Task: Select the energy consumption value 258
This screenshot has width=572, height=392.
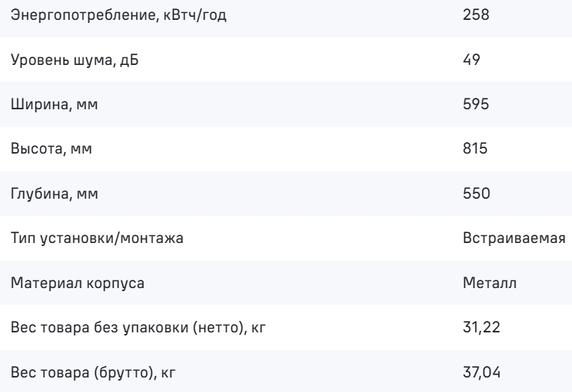Action: tap(476, 15)
